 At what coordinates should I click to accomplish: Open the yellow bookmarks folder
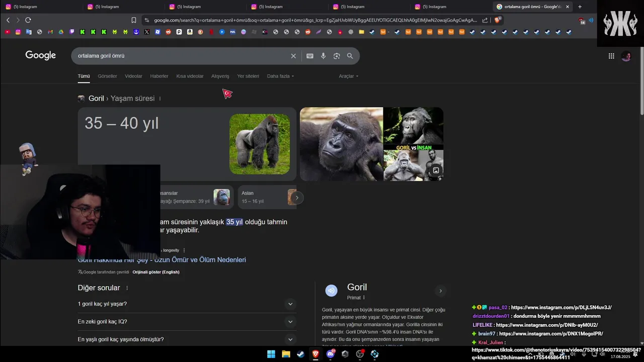(361, 32)
